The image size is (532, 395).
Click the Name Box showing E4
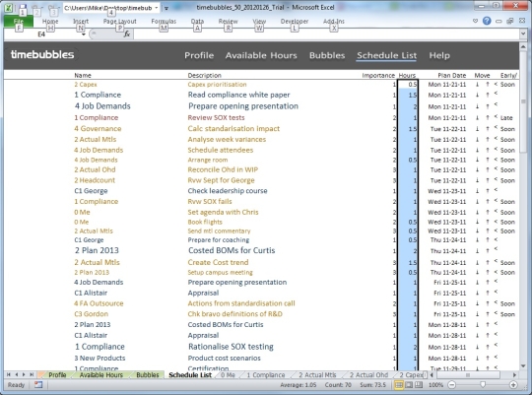click(41, 34)
